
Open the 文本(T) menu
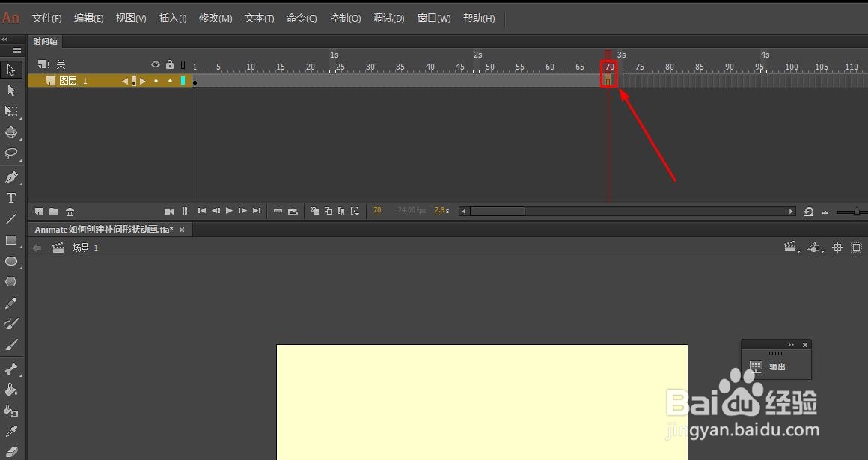click(x=259, y=18)
